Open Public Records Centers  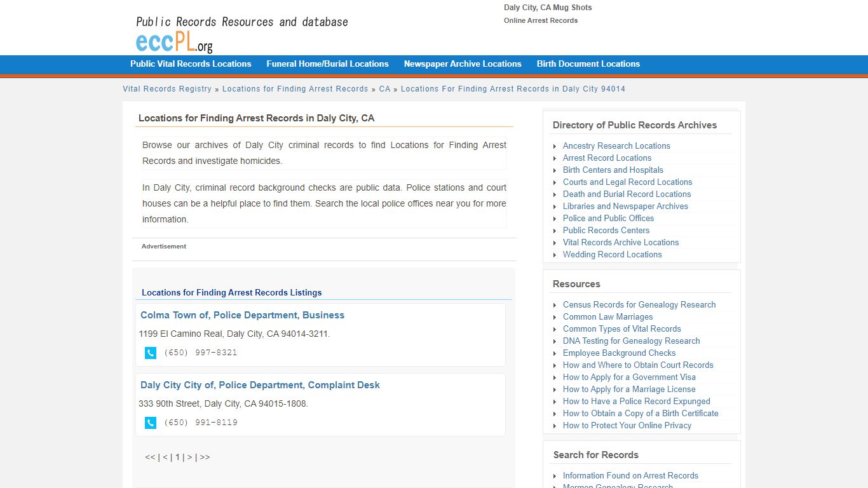pos(606,230)
